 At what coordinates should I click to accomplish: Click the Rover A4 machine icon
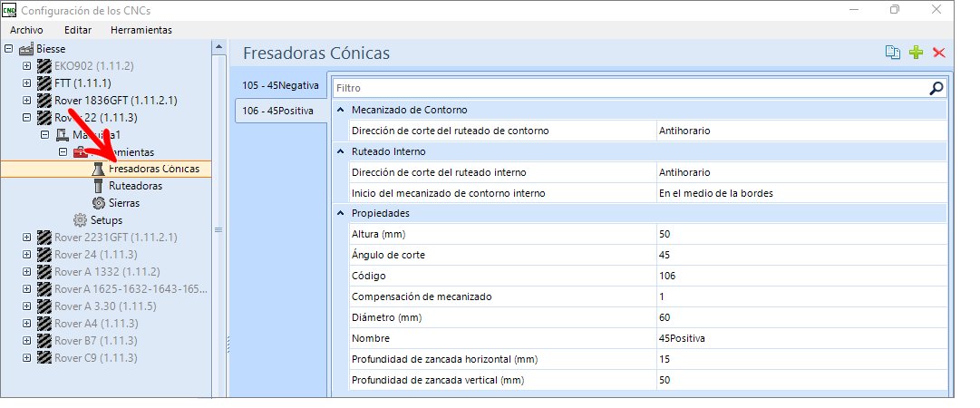coord(44,324)
